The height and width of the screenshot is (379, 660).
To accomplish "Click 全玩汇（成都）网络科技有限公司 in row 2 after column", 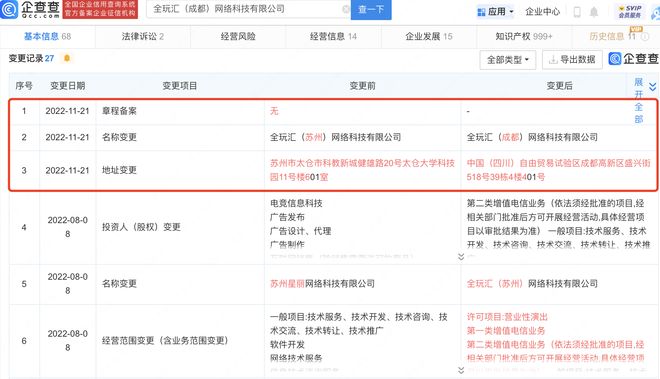I will click(x=532, y=137).
